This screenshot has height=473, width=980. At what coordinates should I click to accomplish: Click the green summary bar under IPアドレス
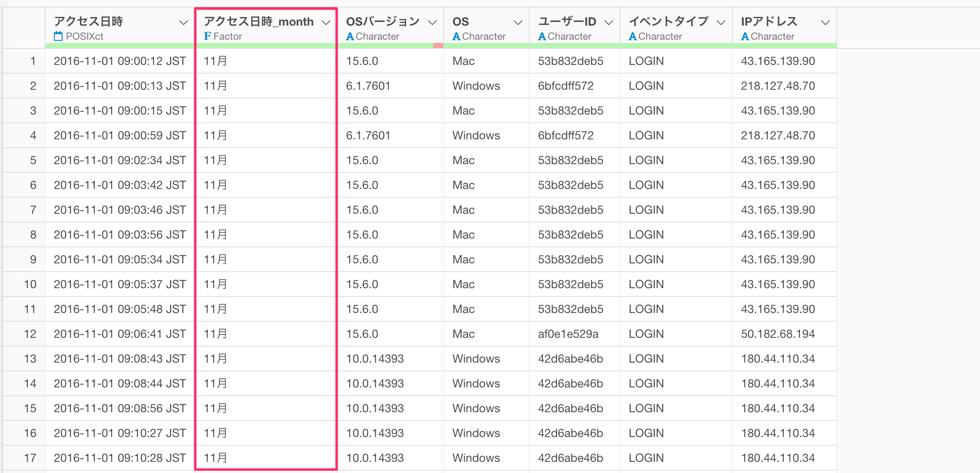pyautogui.click(x=785, y=45)
